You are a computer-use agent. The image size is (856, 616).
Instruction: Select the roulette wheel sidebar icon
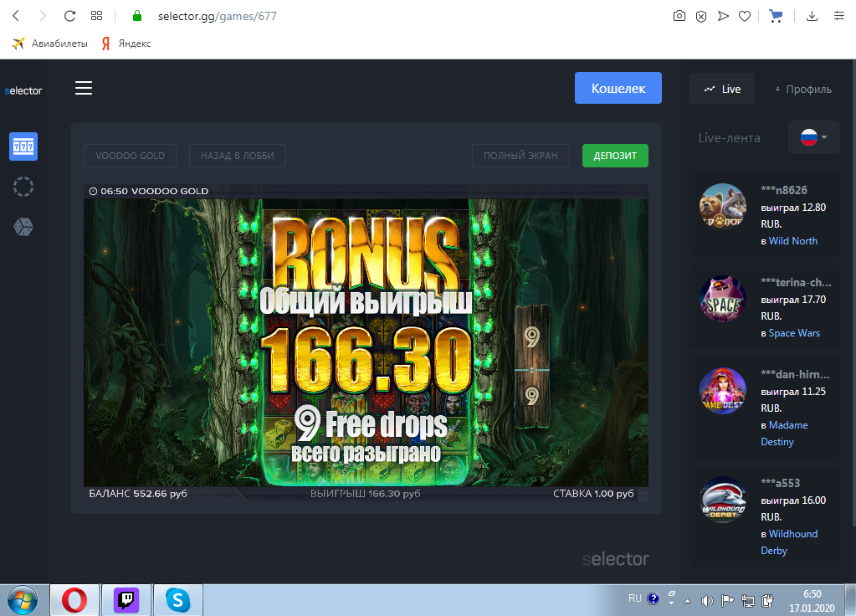click(23, 187)
